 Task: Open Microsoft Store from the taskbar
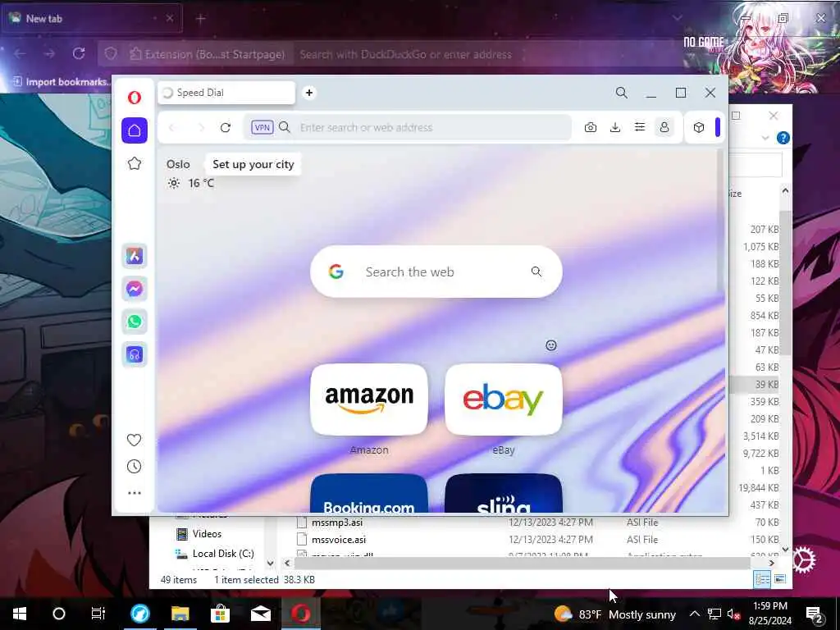[x=220, y=614]
